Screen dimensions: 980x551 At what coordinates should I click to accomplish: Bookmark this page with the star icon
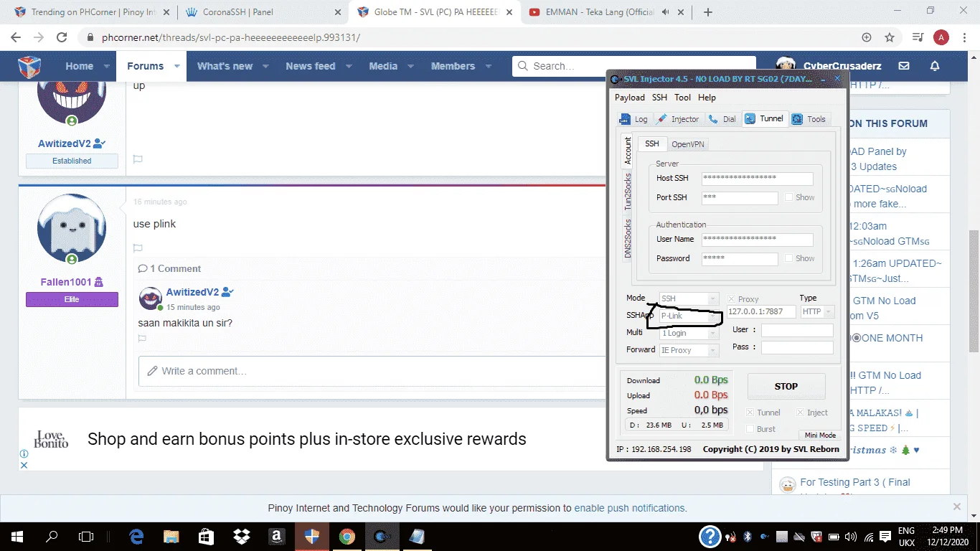[x=890, y=37]
